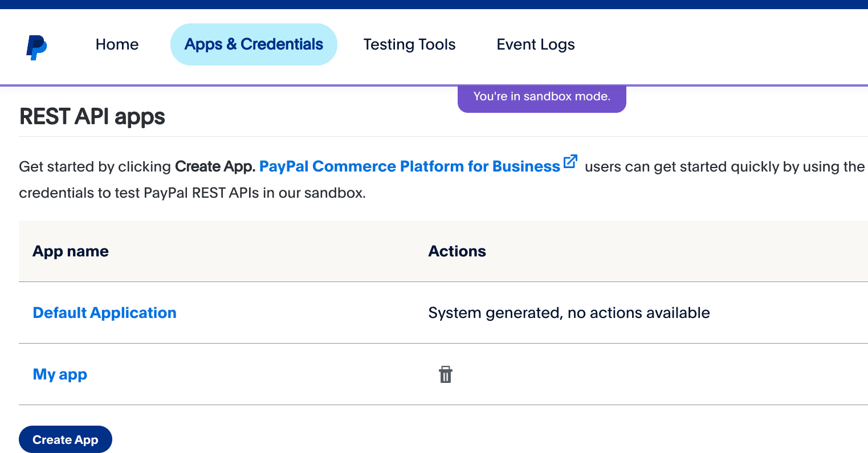Click the Create App button
The image size is (868, 453).
[66, 439]
